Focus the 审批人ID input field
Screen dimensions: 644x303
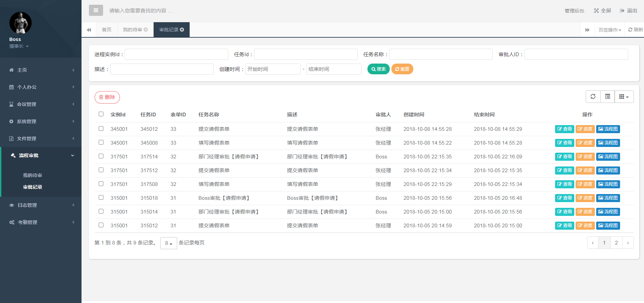point(576,54)
